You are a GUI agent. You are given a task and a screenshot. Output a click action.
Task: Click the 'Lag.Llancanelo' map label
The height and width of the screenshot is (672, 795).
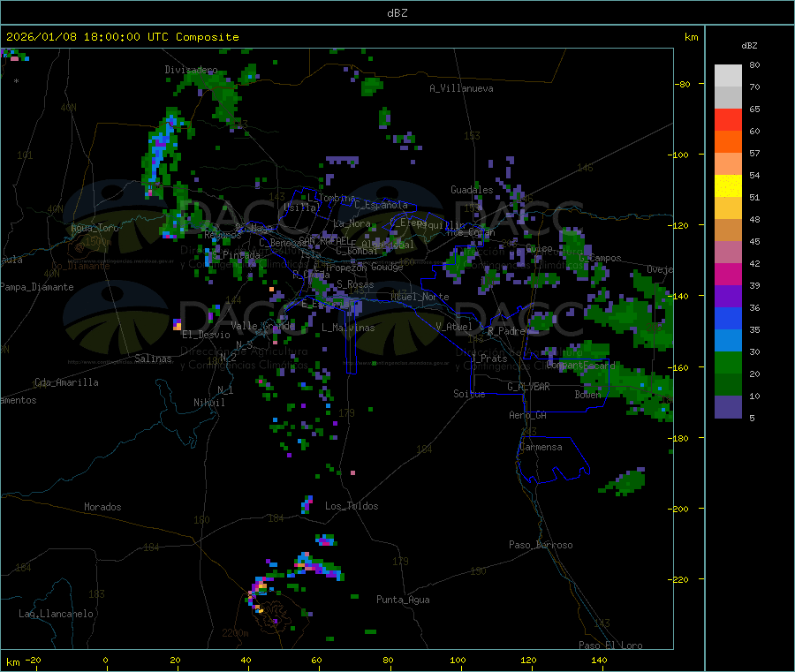(x=56, y=614)
